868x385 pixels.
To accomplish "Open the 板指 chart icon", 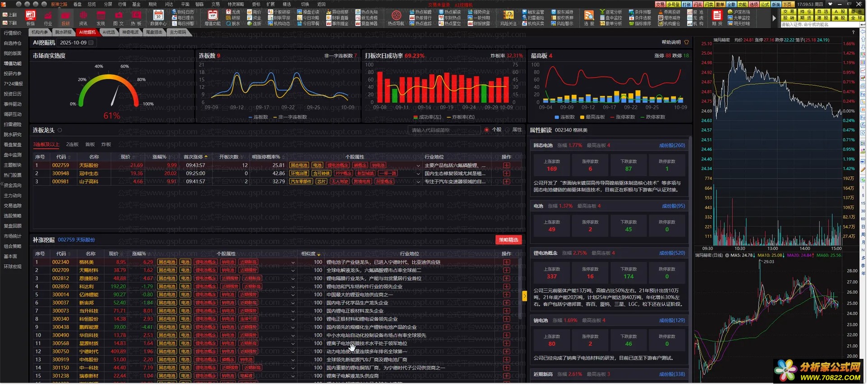I will point(31,15).
